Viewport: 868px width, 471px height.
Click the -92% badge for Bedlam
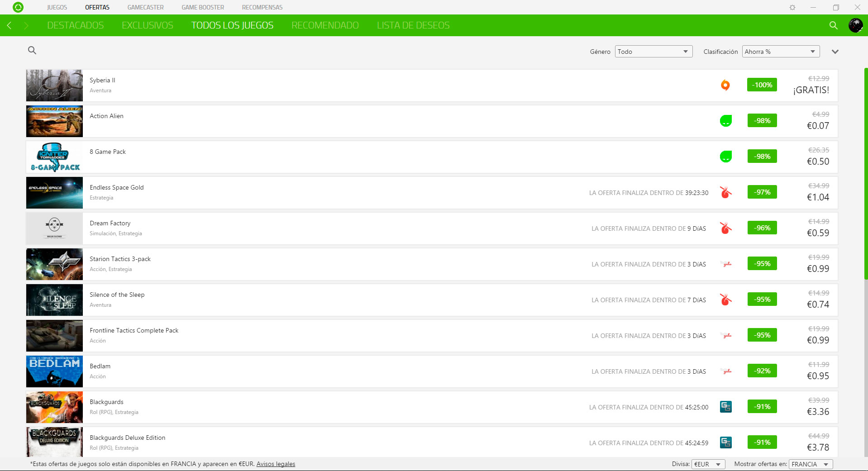point(762,371)
